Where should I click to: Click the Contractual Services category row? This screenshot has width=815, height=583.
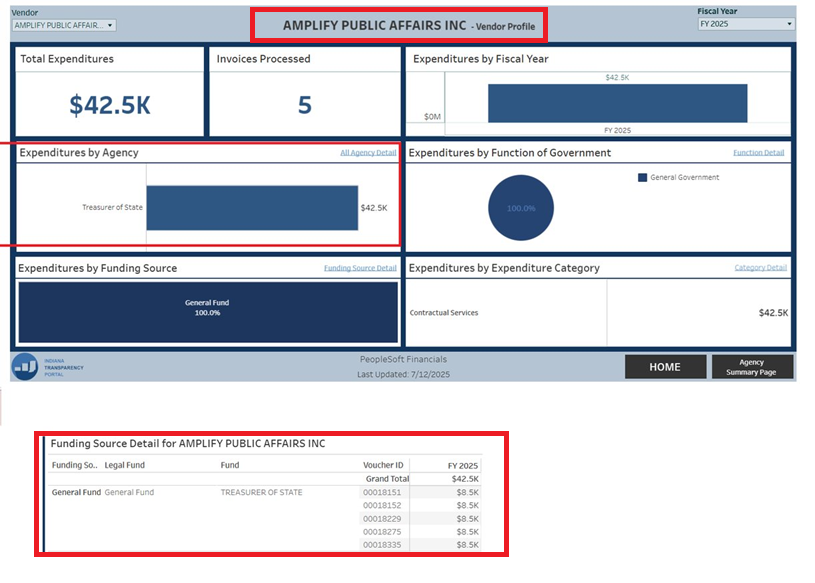tap(598, 313)
